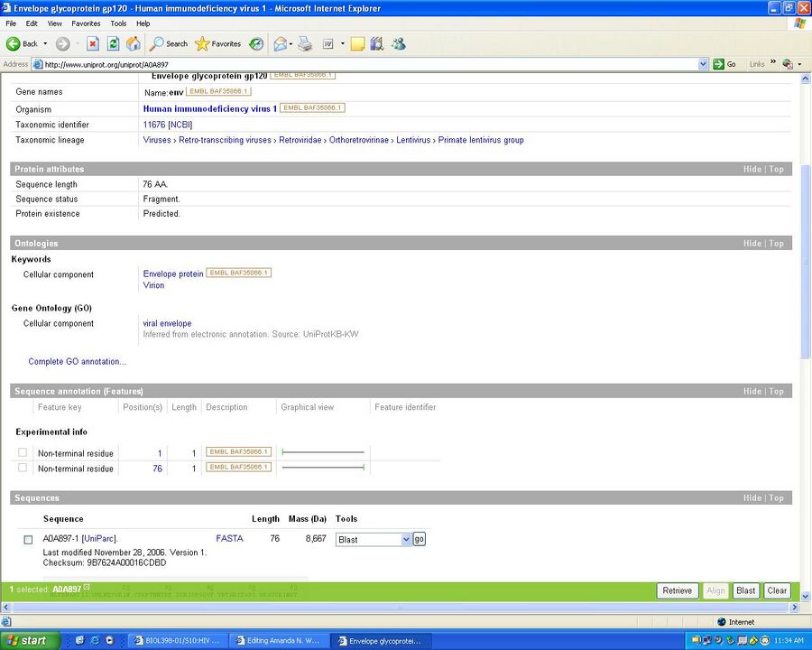Screen dimensions: 812x650
Task: Open the Tools menu
Action: click(x=118, y=23)
